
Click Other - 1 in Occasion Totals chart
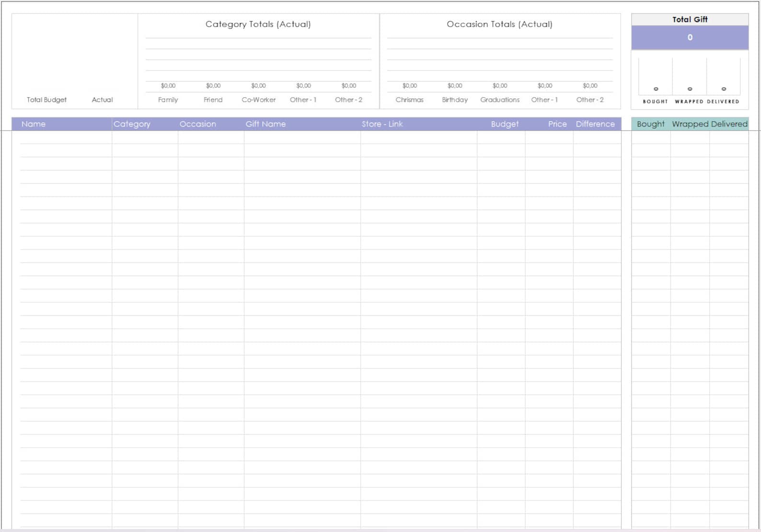544,100
